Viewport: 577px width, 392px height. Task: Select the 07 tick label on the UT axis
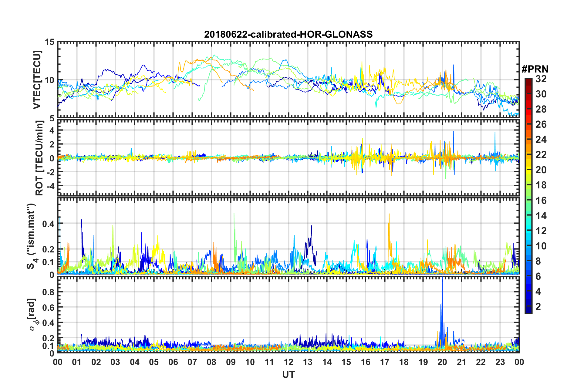tap(192, 362)
